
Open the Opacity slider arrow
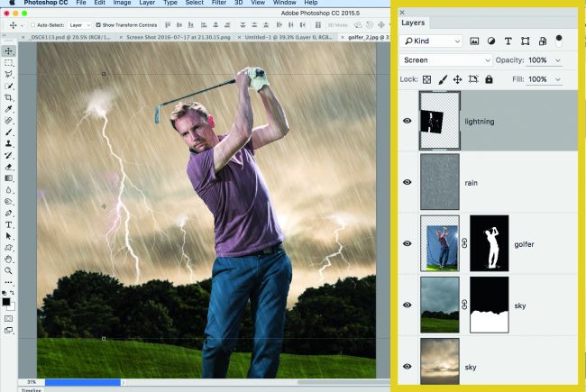558,60
